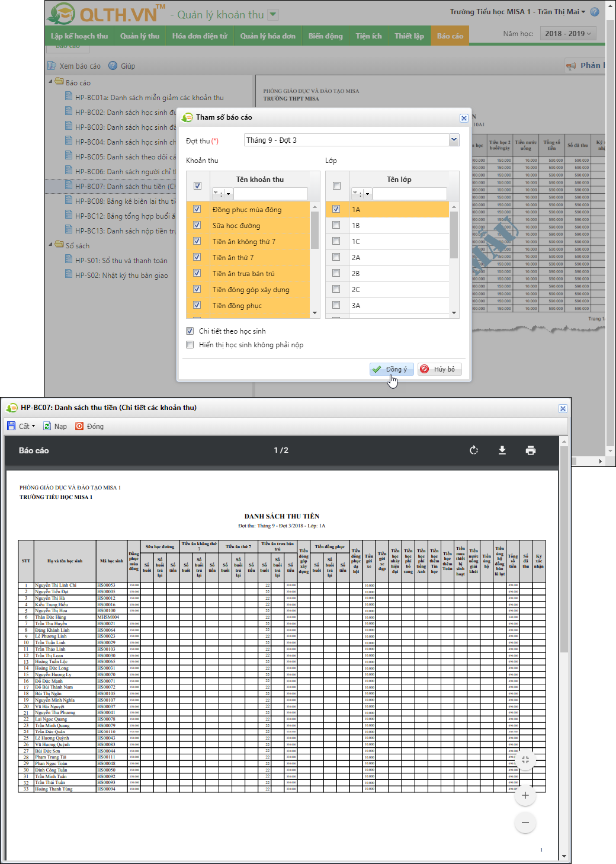
Task: Toggle the select-all Tên khoản thu checkbox
Action: pos(197,185)
